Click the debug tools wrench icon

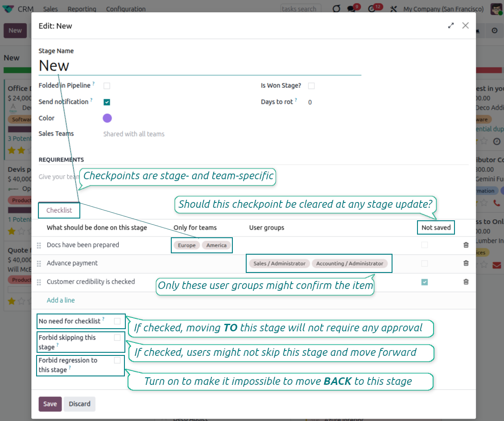click(x=393, y=9)
